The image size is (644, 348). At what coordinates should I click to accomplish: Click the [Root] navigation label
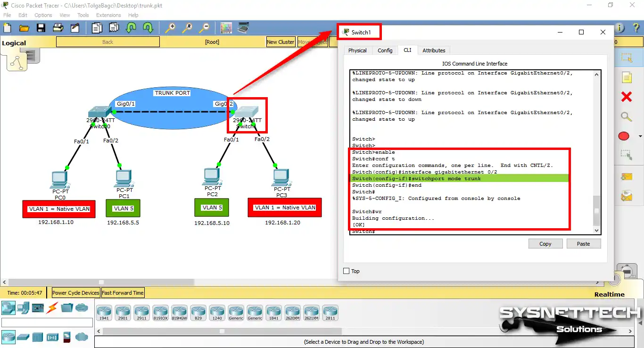pos(212,42)
